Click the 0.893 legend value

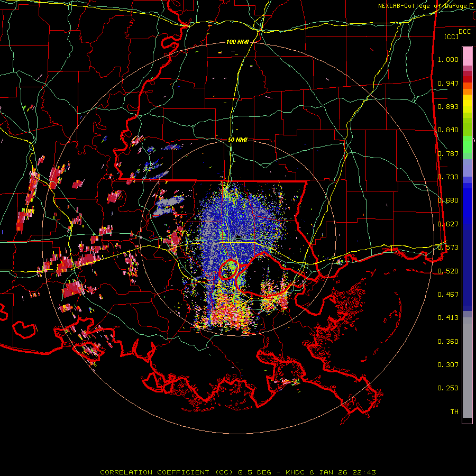pyautogui.click(x=448, y=106)
